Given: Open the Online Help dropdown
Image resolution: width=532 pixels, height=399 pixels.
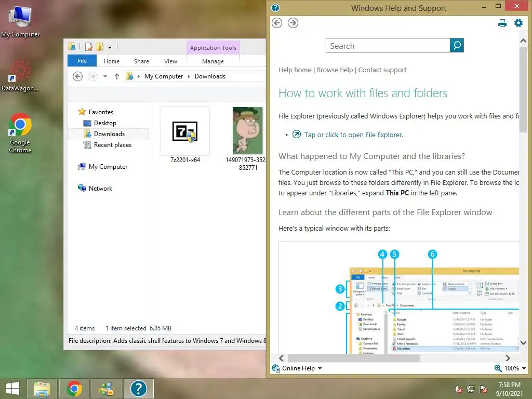Looking at the screenshot, I should 297,368.
